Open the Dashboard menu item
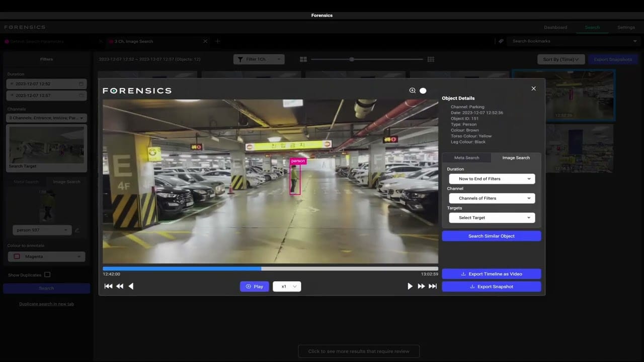The height and width of the screenshot is (362, 644). tap(555, 27)
